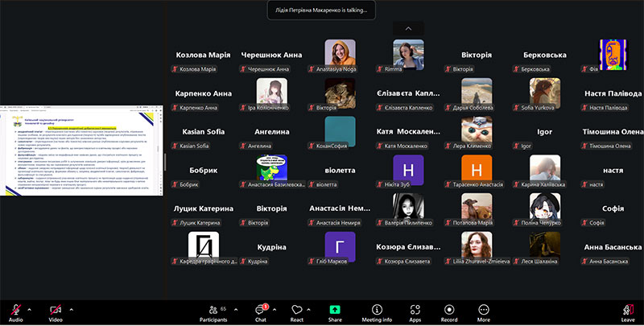Expand audio options arrow next to Audio

[31, 308]
